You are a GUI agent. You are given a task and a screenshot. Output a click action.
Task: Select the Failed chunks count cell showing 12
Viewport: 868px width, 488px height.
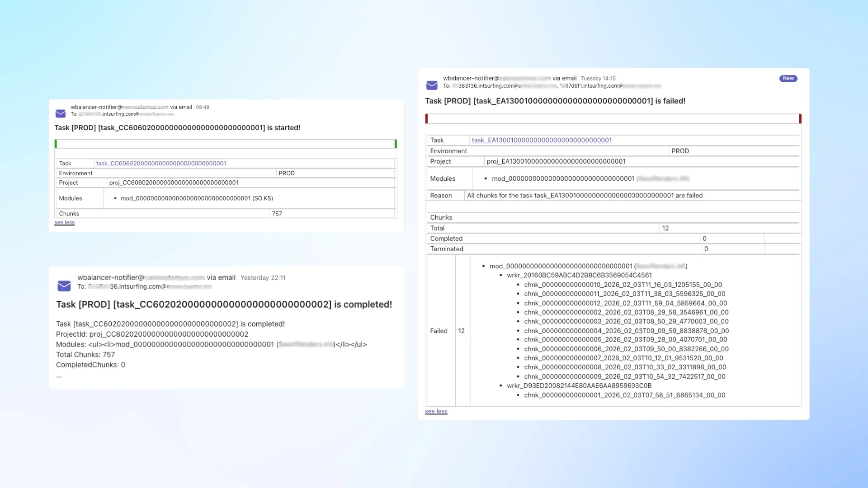point(462,330)
